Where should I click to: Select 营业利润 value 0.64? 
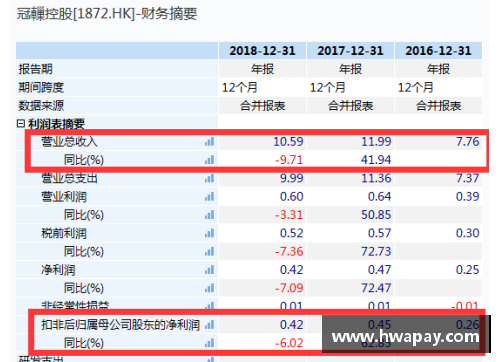(x=380, y=197)
